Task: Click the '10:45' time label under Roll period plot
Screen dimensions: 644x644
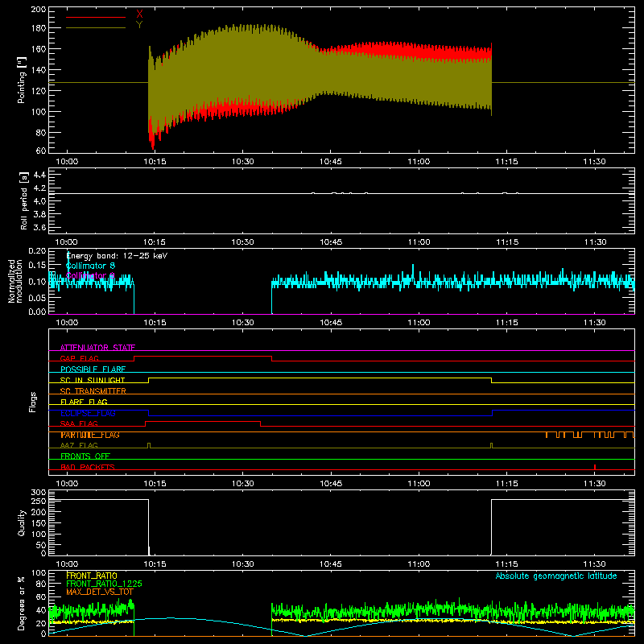Action: pyautogui.click(x=331, y=242)
